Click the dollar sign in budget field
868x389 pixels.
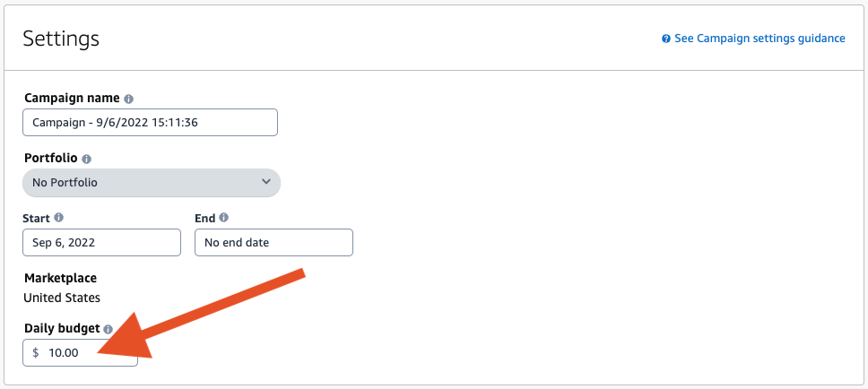coord(36,352)
